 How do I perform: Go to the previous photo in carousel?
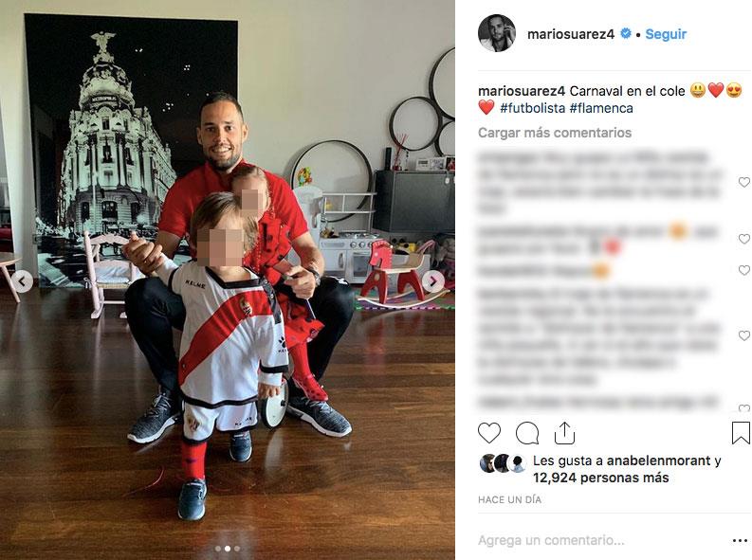(22, 281)
